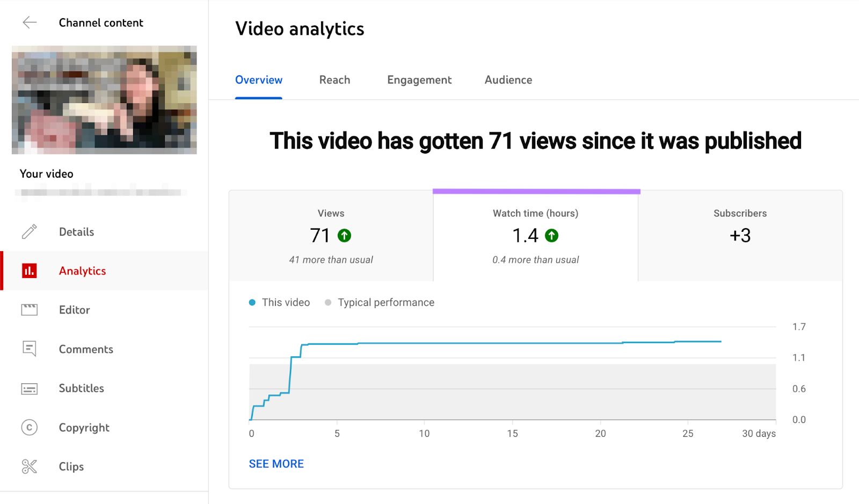
Task: Open the Engagement tab
Action: 419,79
